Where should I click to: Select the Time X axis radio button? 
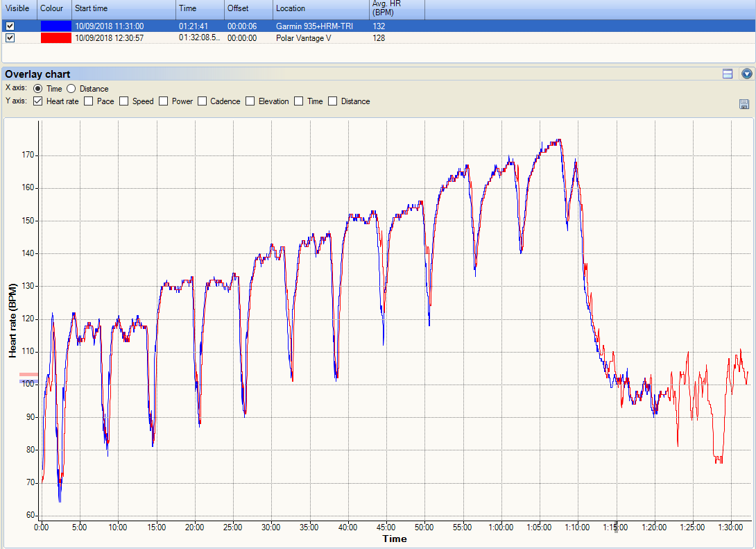pos(38,89)
